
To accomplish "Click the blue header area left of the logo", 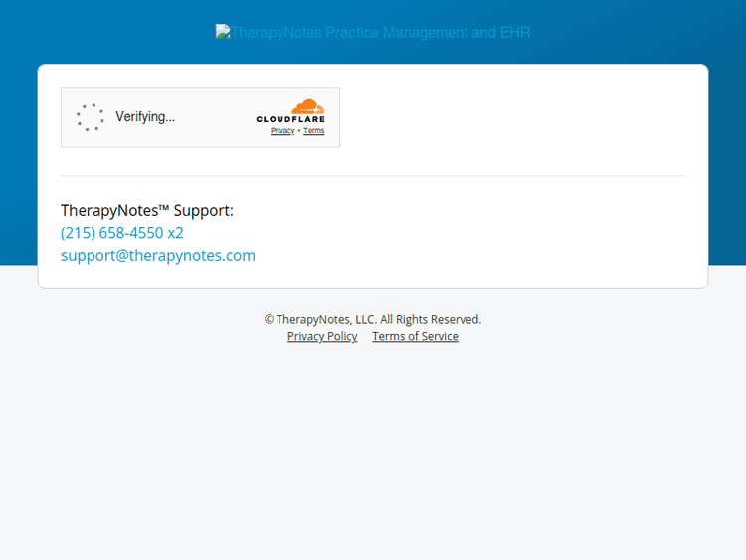I will tap(99, 32).
